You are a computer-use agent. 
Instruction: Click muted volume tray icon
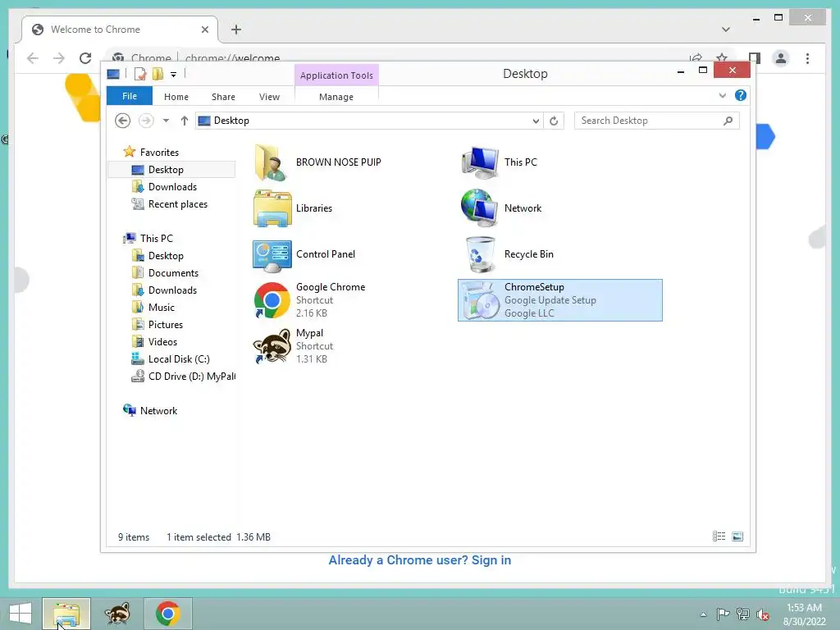click(x=762, y=614)
